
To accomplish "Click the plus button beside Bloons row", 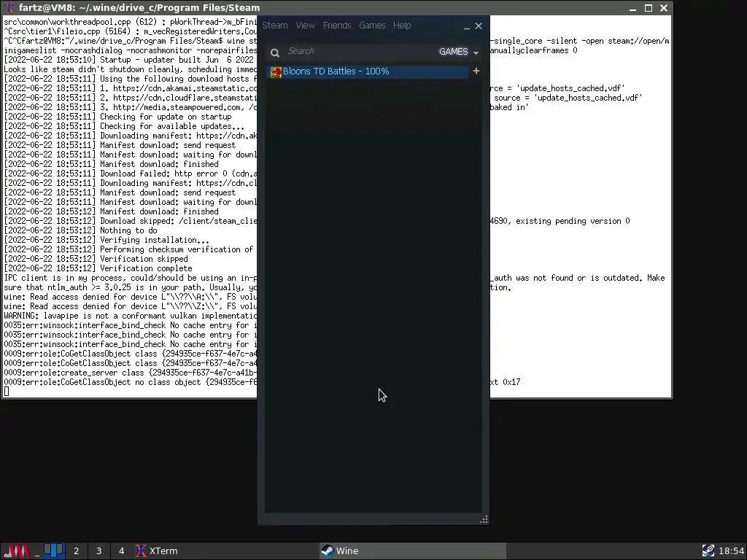I will click(476, 71).
